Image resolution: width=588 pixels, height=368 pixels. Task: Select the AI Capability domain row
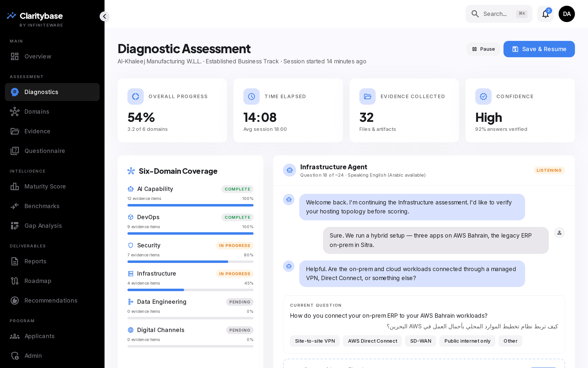(190, 196)
